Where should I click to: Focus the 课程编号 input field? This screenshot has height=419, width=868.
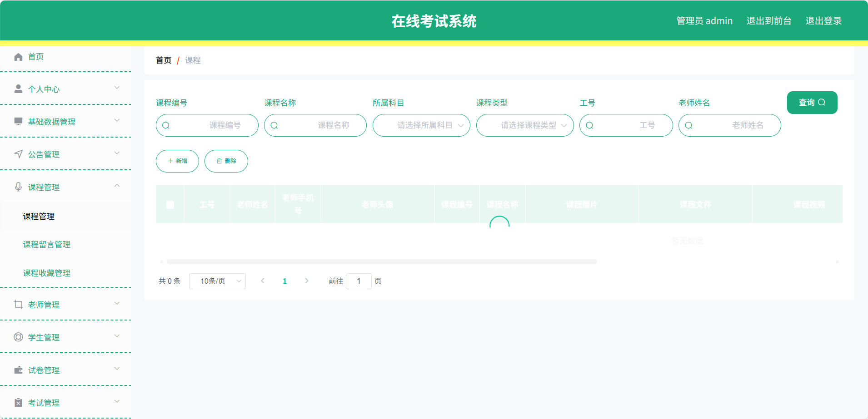207,125
